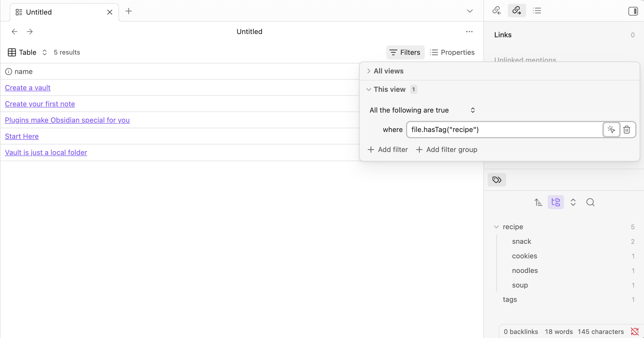The image size is (644, 338).
Task: Open 'Plugins make Obsidian special for you'
Action: tap(67, 120)
